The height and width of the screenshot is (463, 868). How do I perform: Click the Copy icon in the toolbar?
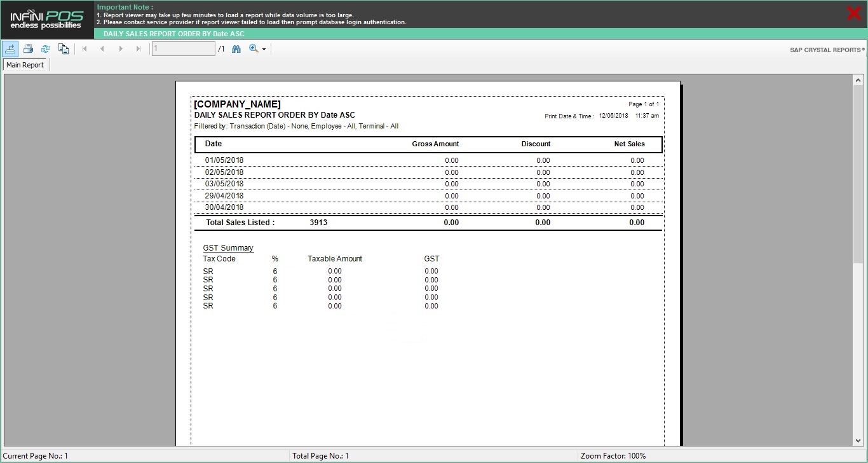(x=64, y=48)
